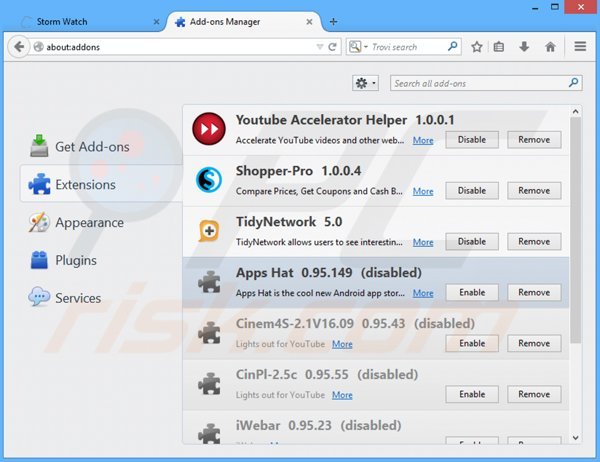Remove the CinPl-2.5c extension
Image resolution: width=600 pixels, height=462 pixels.
pos(534,394)
